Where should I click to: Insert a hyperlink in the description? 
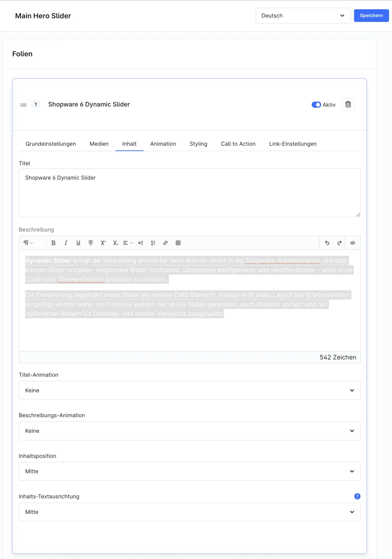tap(165, 243)
